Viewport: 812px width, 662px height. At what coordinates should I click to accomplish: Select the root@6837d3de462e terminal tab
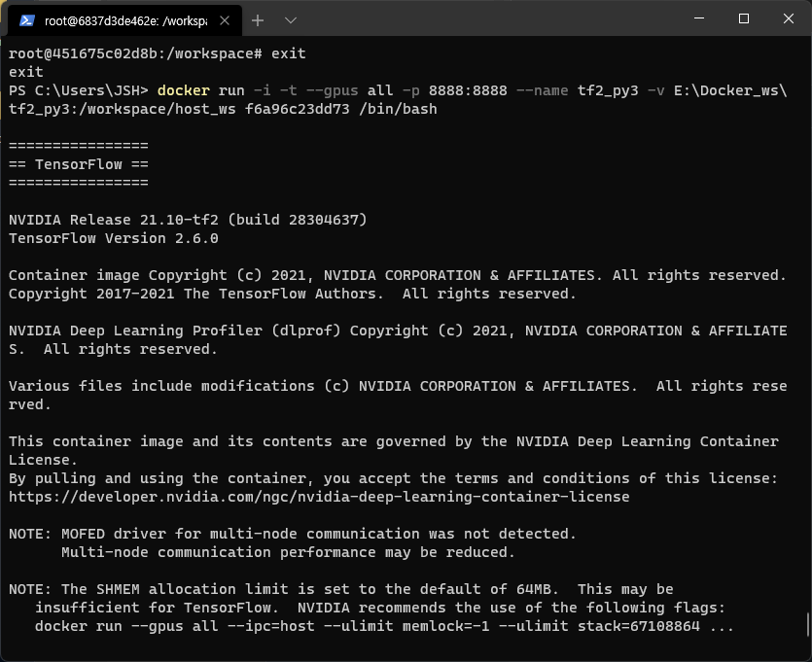tap(124, 20)
